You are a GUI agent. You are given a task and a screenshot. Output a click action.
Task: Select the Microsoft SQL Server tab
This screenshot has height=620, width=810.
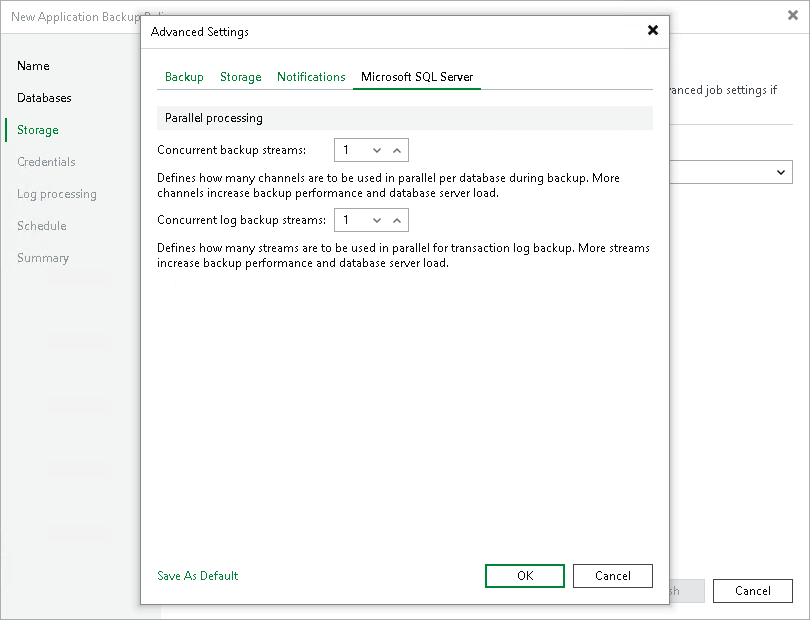416,76
